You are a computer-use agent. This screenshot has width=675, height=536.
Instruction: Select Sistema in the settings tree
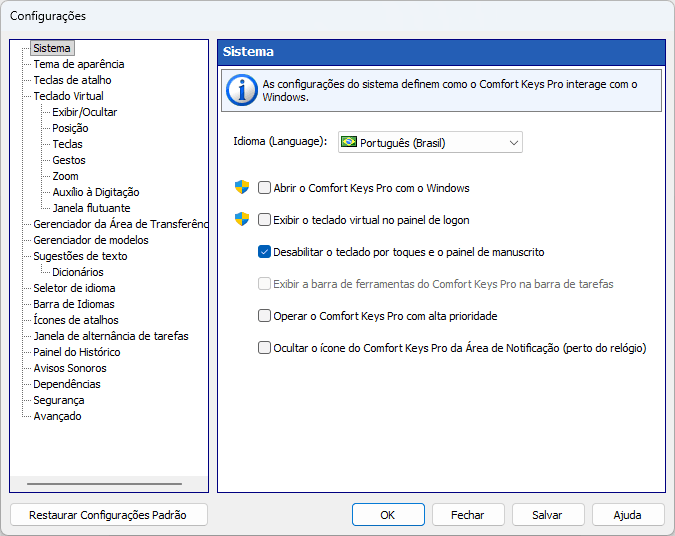tap(52, 48)
